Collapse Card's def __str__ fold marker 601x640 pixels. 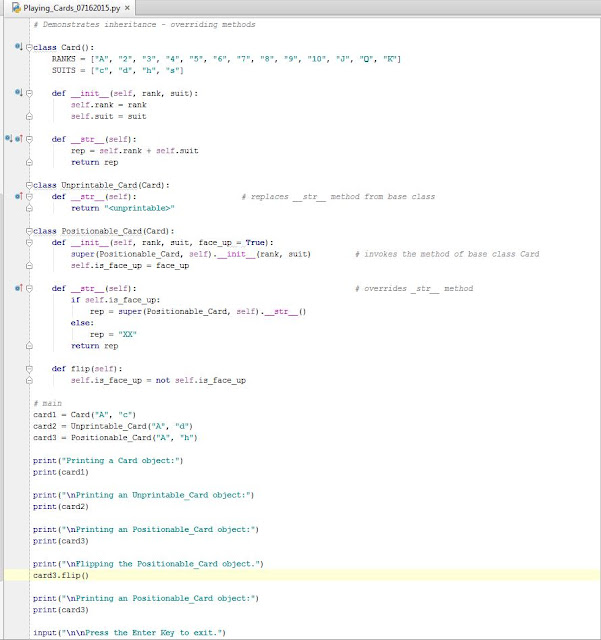[x=29, y=139]
